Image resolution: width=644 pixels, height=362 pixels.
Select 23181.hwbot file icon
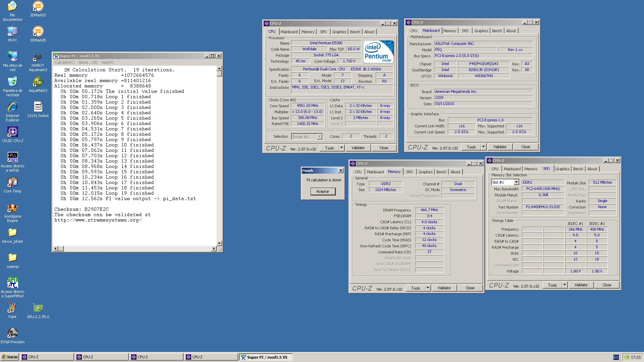click(38, 109)
